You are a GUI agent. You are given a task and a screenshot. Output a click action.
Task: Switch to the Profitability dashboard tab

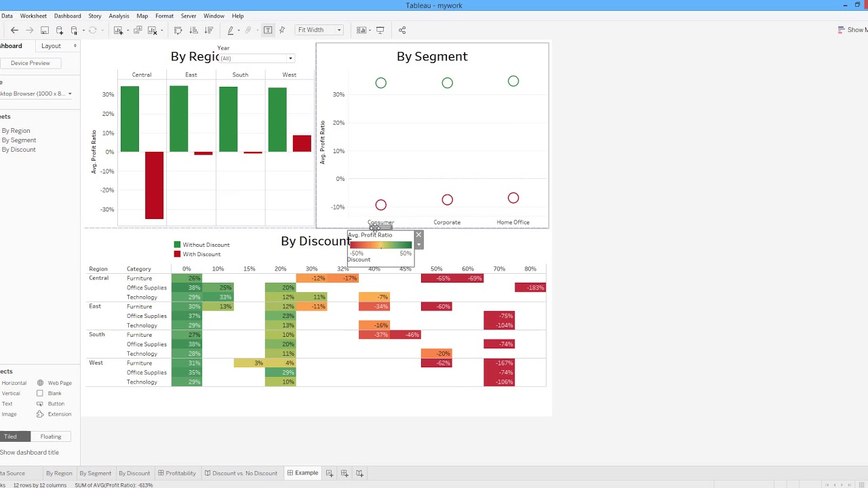point(176,473)
